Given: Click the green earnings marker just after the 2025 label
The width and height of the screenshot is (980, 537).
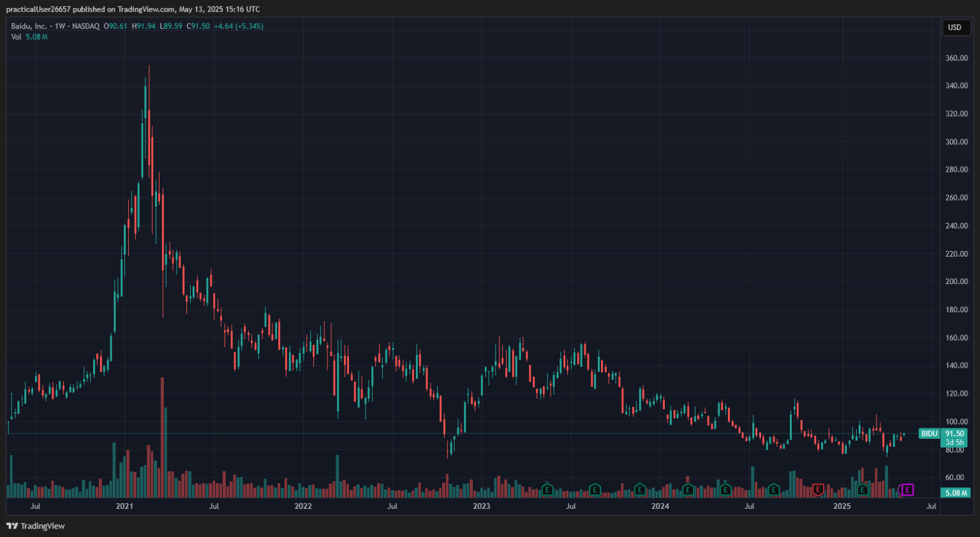Looking at the screenshot, I should [863, 490].
